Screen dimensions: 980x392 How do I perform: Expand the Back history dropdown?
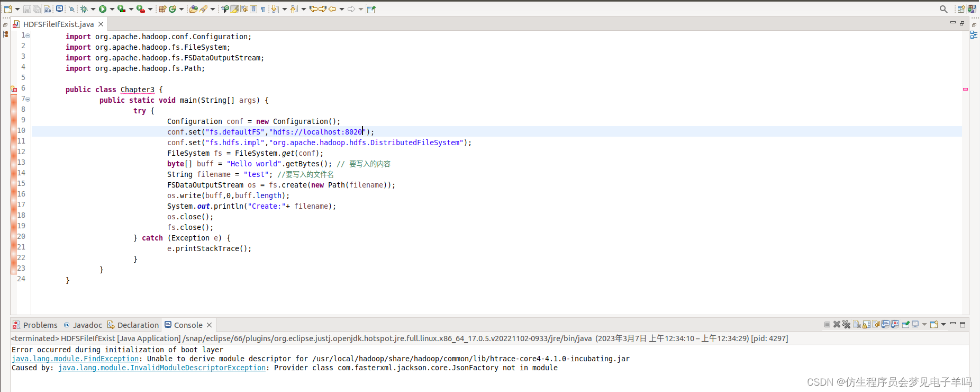point(342,9)
